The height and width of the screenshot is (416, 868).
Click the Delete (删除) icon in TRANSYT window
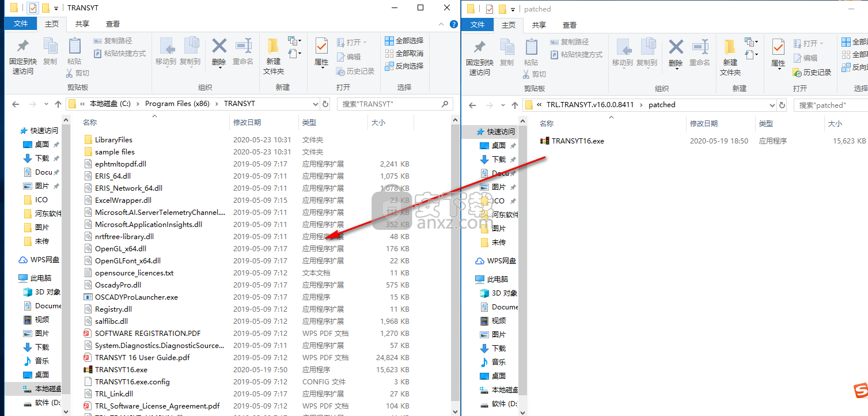(219, 52)
